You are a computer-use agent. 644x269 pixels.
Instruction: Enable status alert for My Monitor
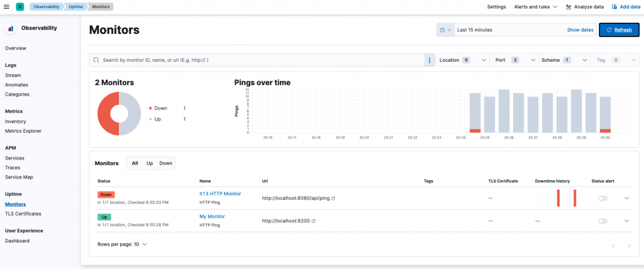[602, 221]
